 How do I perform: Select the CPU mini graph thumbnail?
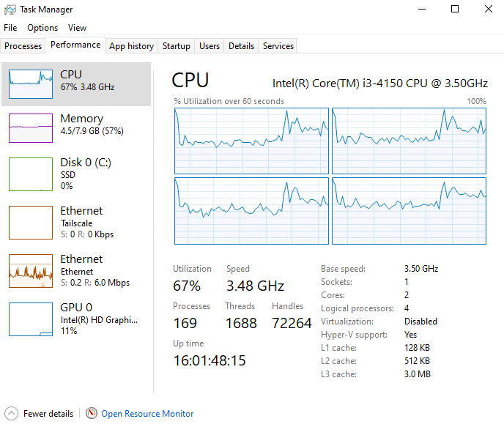tap(31, 83)
